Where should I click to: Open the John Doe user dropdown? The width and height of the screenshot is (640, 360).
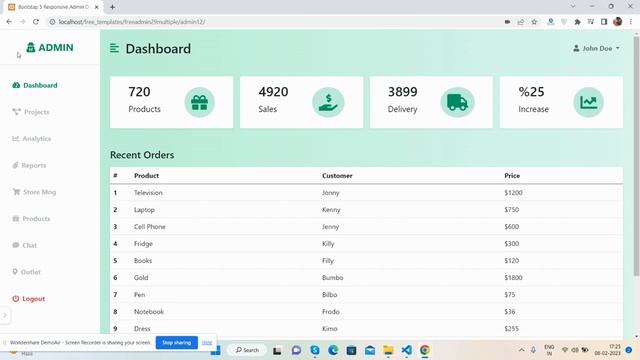tap(596, 48)
